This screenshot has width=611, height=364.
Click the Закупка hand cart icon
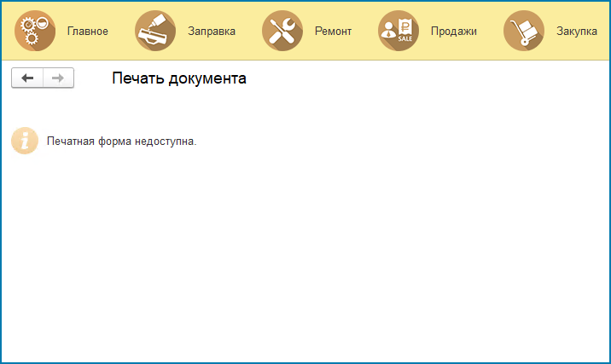click(524, 31)
